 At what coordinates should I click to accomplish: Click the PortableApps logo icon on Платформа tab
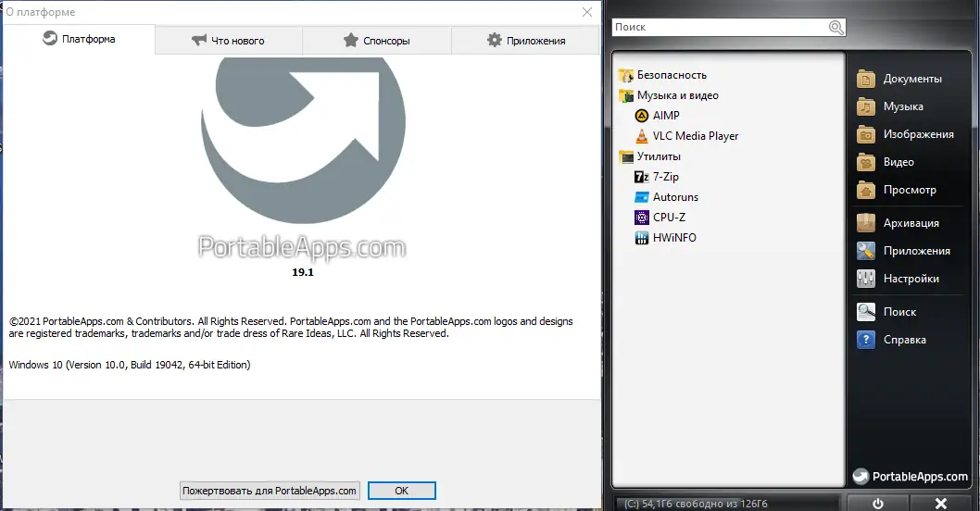click(x=49, y=39)
